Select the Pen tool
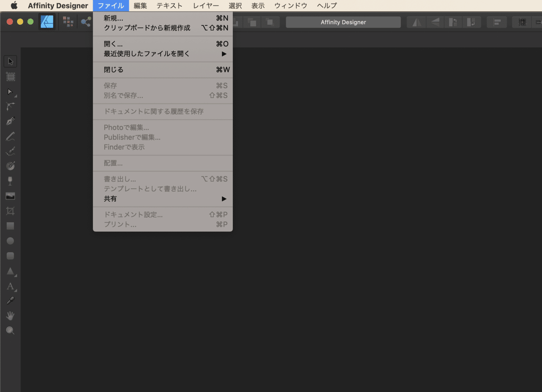Viewport: 542px width, 392px height. pyautogui.click(x=10, y=121)
